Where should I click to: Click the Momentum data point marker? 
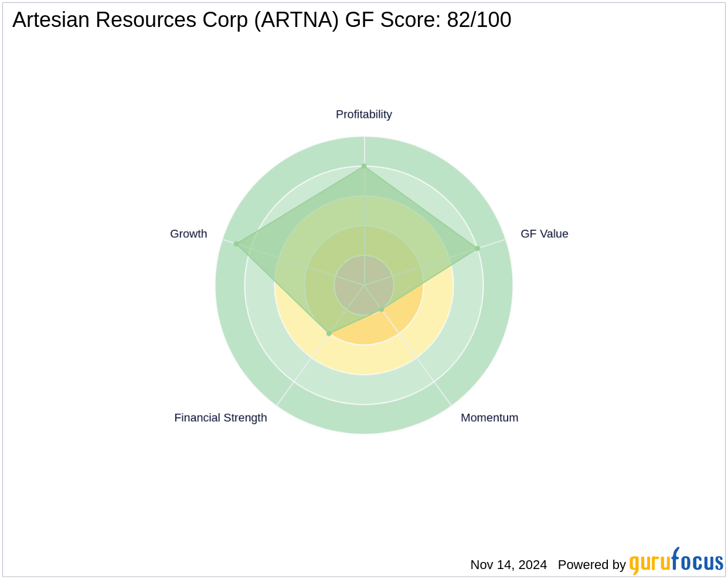[382, 309]
